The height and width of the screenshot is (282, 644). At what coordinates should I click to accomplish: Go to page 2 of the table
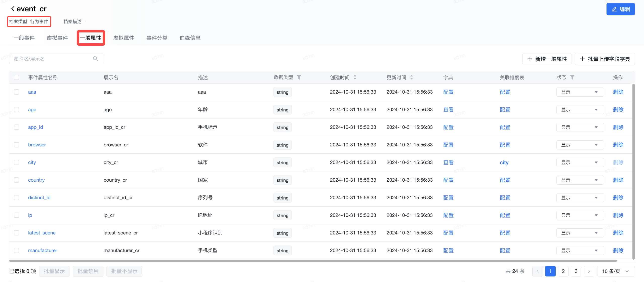(x=563, y=271)
